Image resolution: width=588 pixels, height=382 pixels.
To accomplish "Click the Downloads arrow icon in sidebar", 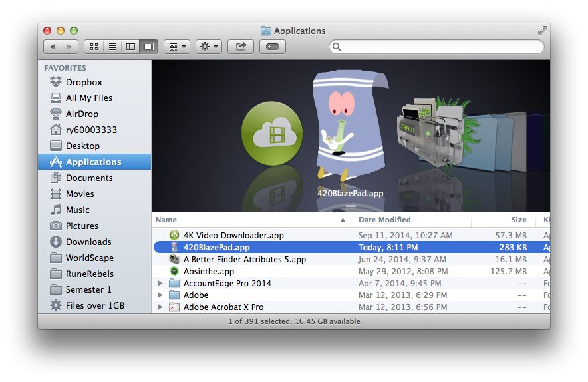I will pyautogui.click(x=56, y=242).
